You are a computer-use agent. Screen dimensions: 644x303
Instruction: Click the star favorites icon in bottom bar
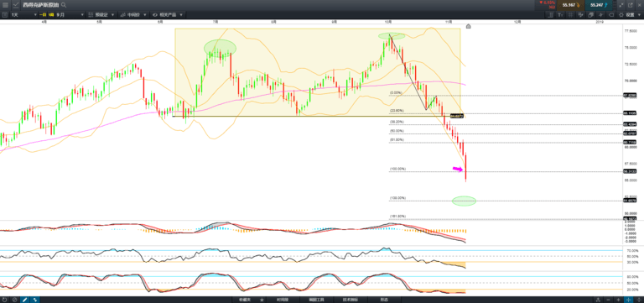(262, 300)
